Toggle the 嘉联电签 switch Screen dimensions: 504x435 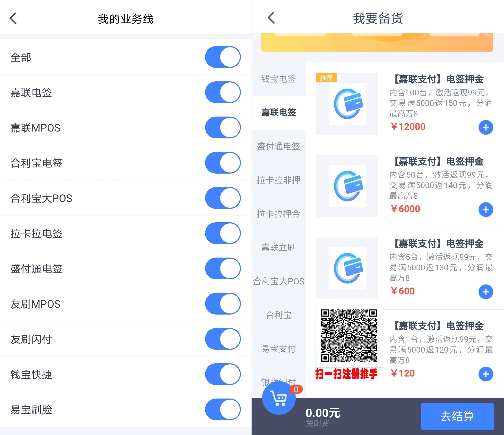click(x=223, y=92)
